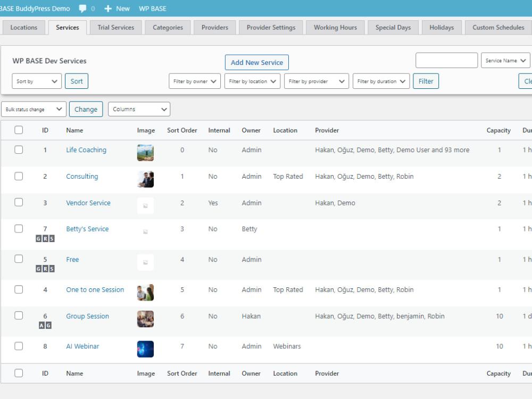Click the S badge under service ID 7
Screen dimensions: 532x399
(52, 238)
